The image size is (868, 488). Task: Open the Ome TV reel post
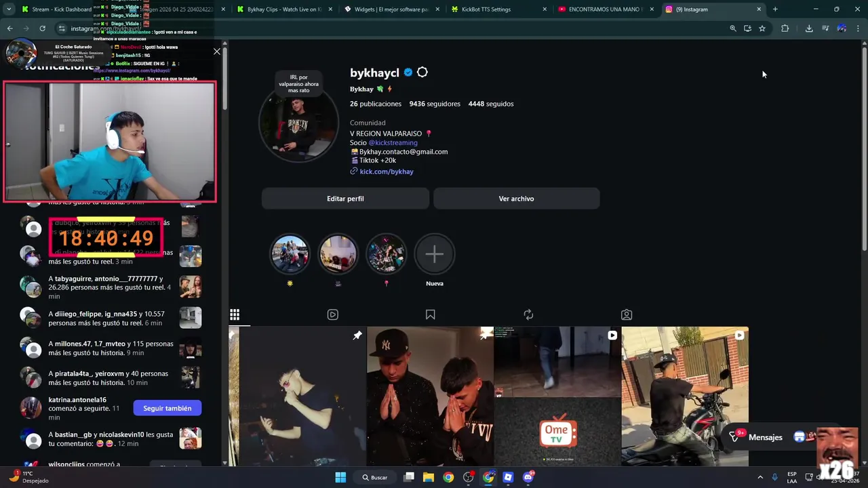pyautogui.click(x=557, y=396)
